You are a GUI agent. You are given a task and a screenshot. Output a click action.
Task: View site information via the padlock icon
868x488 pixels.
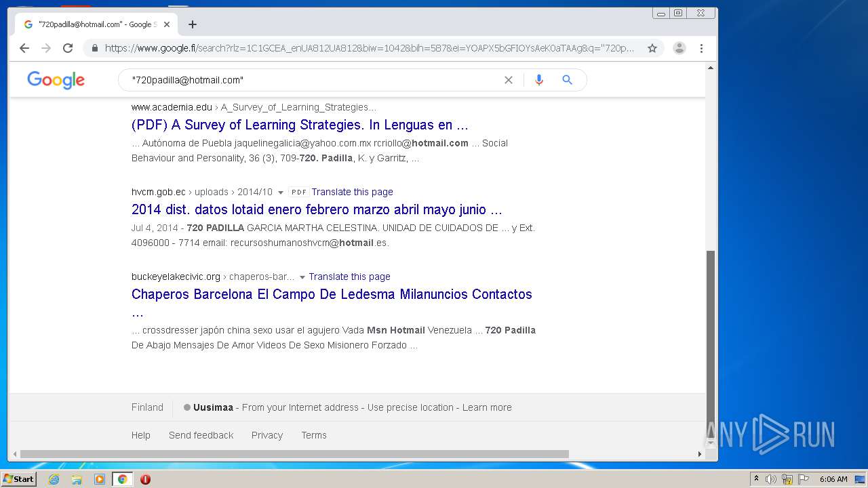coord(94,48)
